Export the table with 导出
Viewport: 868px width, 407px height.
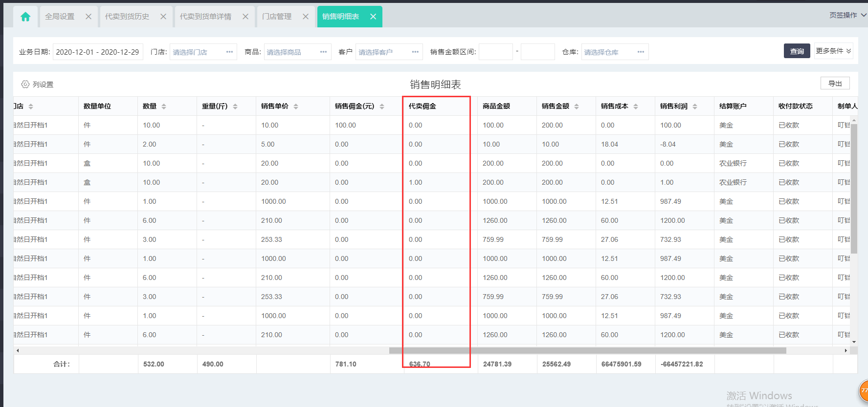coord(835,84)
